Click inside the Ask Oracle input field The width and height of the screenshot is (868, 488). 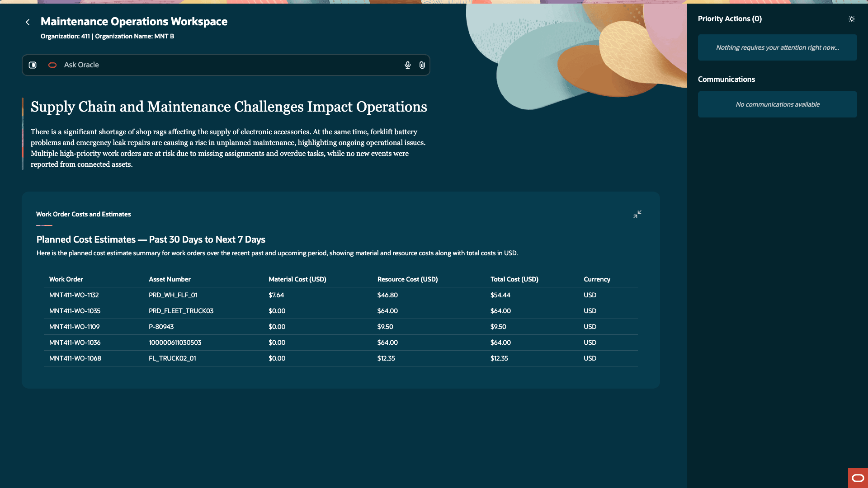(x=226, y=65)
